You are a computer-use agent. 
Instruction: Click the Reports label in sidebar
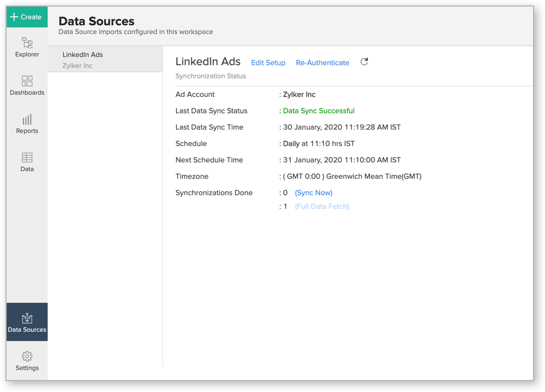pyautogui.click(x=27, y=131)
